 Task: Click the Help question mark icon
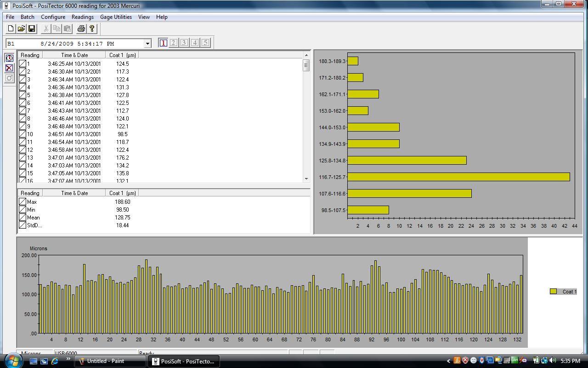tap(92, 29)
